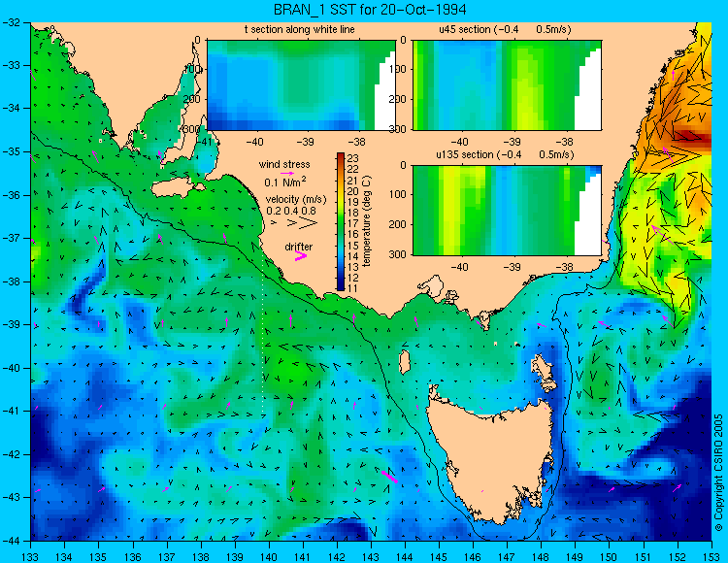Click latitude label -32 on left axis
Screen dimensions: 728x563
(11, 21)
